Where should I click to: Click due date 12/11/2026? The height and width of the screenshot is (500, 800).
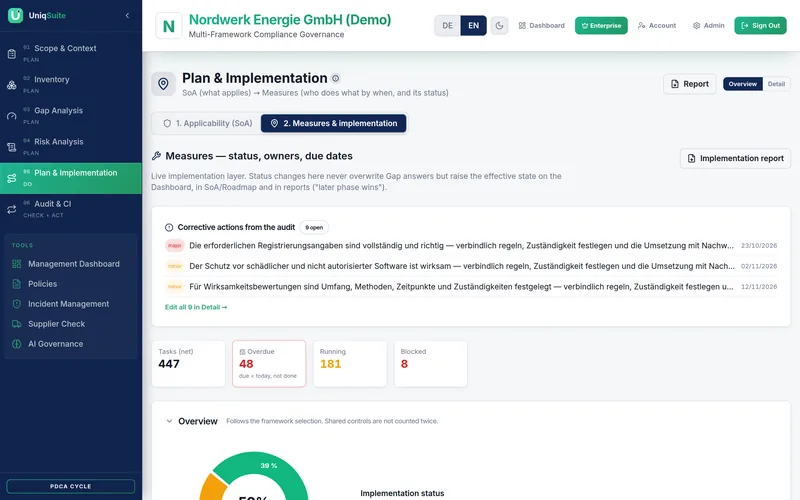click(759, 287)
